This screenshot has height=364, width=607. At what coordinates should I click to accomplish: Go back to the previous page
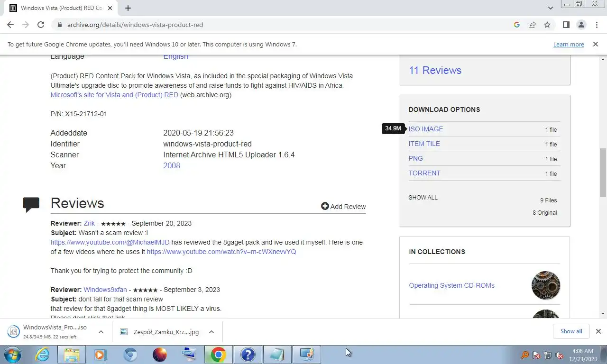pos(10,25)
